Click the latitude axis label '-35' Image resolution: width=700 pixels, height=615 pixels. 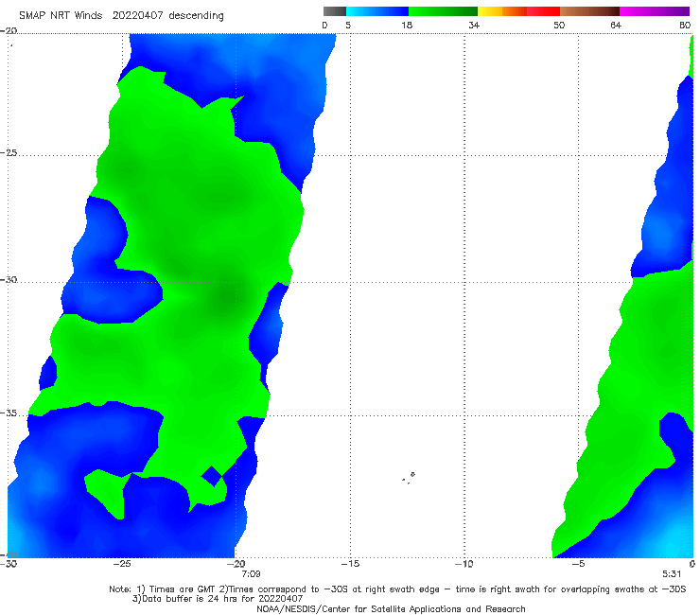pyautogui.click(x=9, y=413)
